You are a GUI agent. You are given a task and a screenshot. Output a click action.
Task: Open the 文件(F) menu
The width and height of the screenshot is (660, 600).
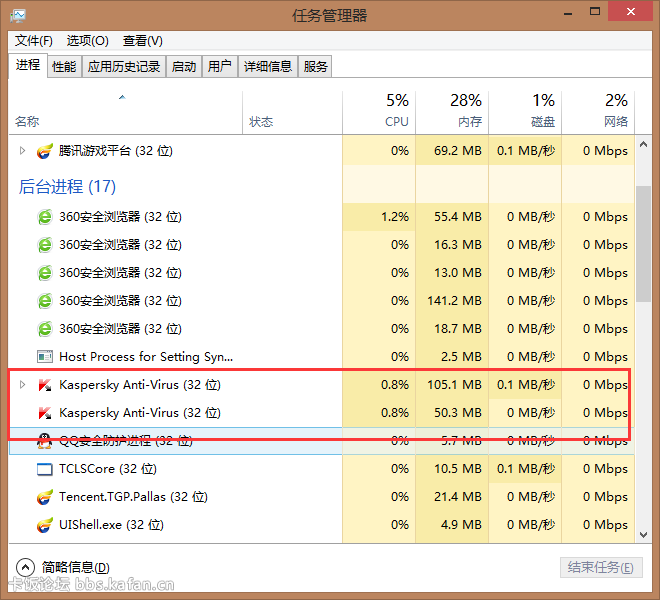(34, 41)
